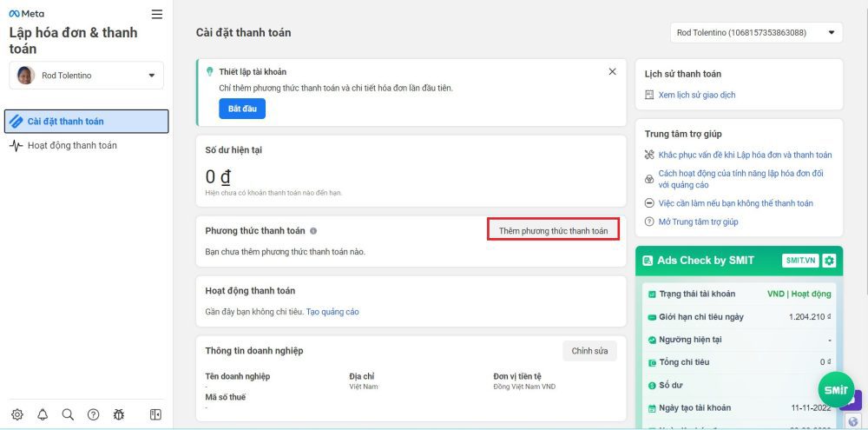Click Đồng Việt Nam VND currency value
The image size is (868, 430).
click(524, 387)
